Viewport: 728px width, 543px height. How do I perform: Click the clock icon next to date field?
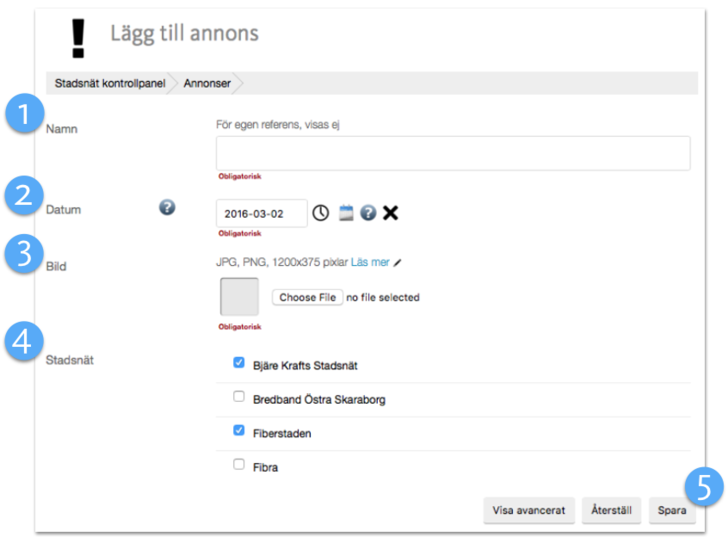(320, 213)
